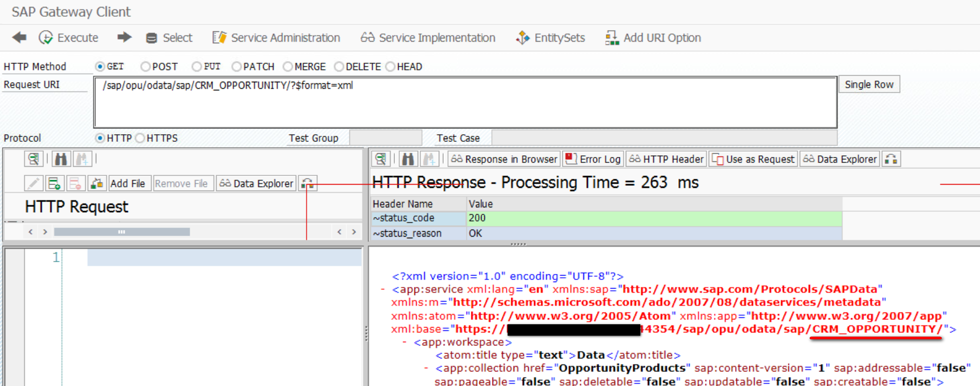
Task: Open the Error Log
Action: [x=593, y=159]
